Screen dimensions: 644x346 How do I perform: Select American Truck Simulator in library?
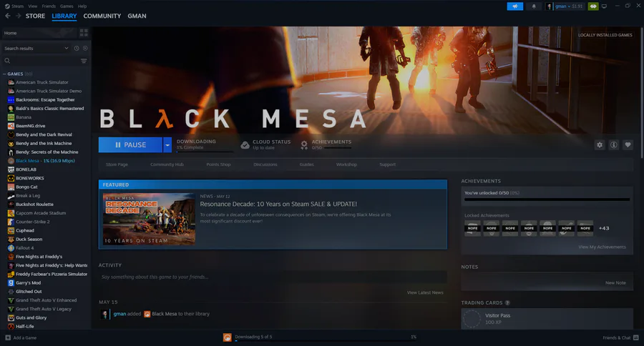point(42,82)
